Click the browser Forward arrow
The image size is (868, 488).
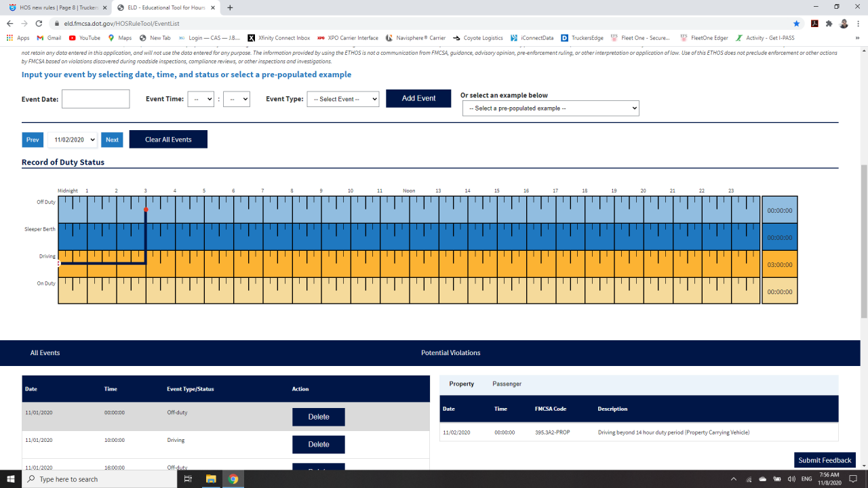click(x=25, y=23)
